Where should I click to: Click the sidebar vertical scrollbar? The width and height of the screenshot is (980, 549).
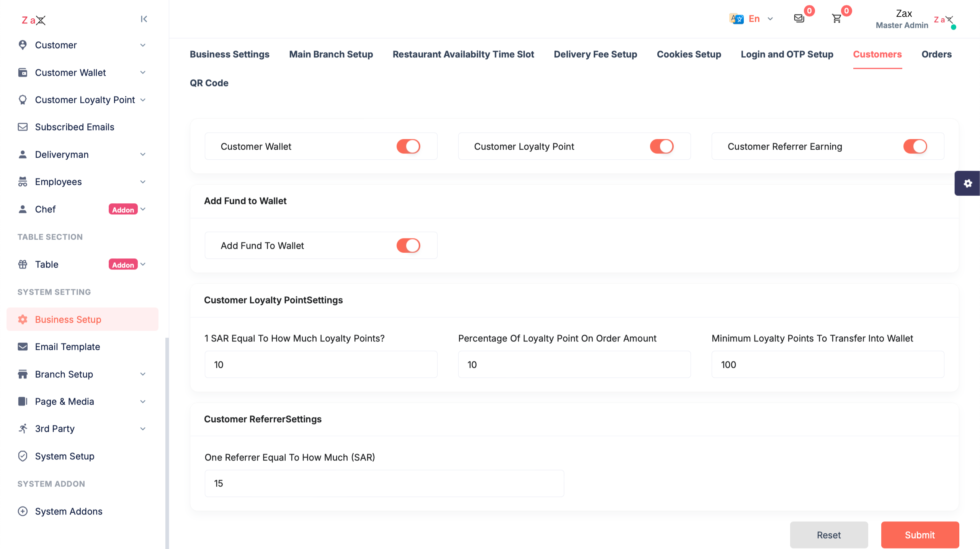(x=167, y=443)
